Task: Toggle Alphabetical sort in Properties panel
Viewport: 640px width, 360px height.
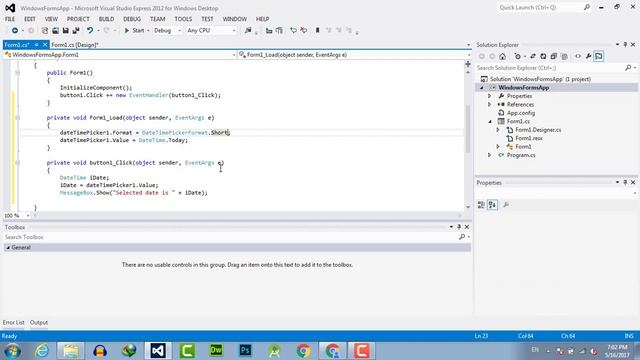Action: pyautogui.click(x=493, y=205)
